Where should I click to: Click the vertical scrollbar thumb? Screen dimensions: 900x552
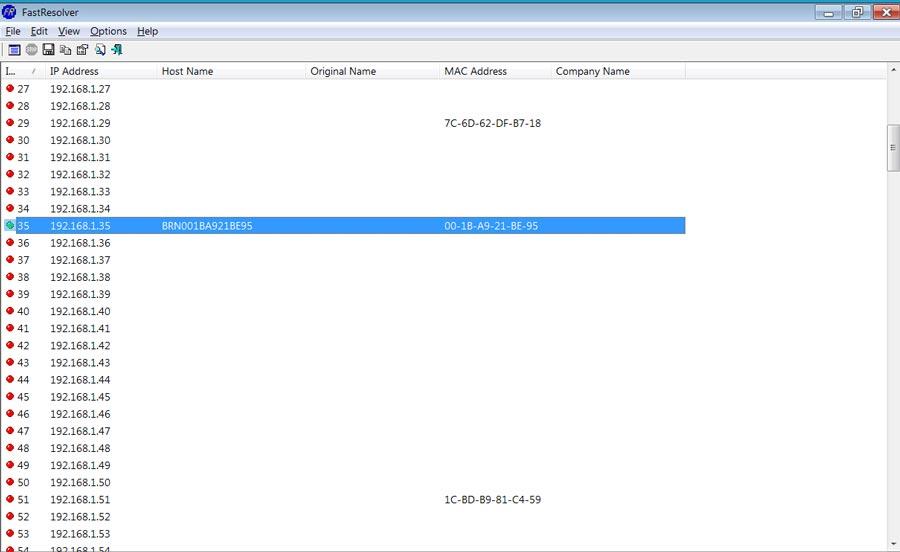[x=894, y=147]
